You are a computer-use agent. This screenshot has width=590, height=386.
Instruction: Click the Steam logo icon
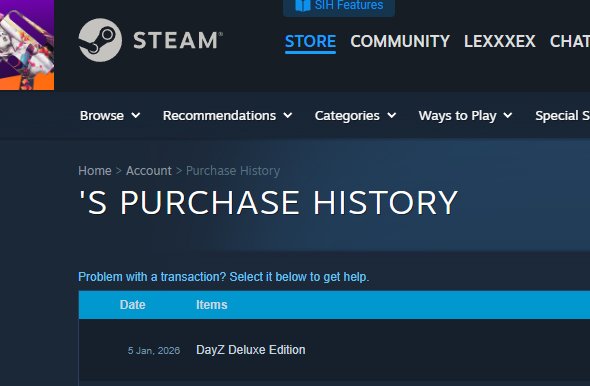click(100, 40)
